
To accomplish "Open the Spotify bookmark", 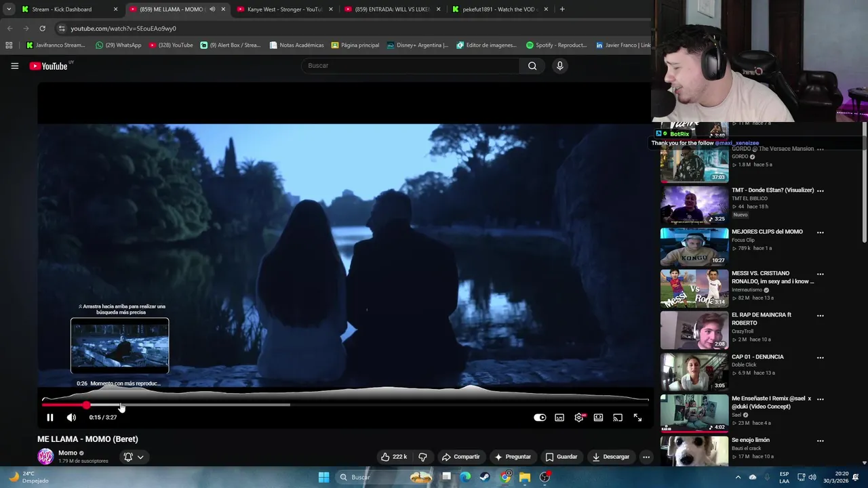I will tap(556, 45).
